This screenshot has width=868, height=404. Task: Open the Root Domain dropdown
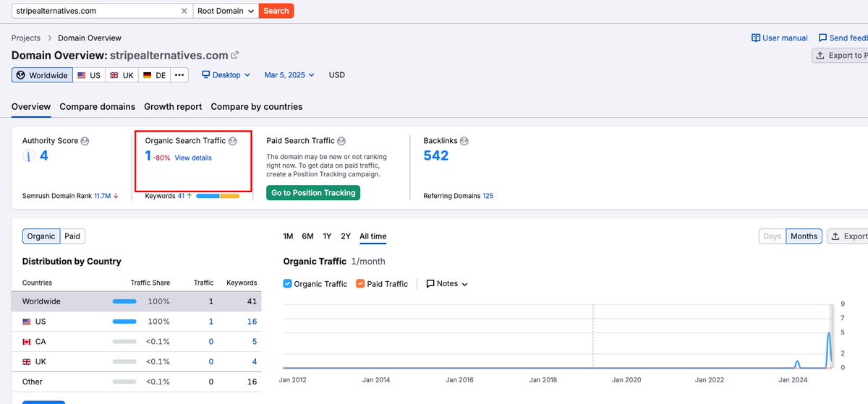point(226,11)
